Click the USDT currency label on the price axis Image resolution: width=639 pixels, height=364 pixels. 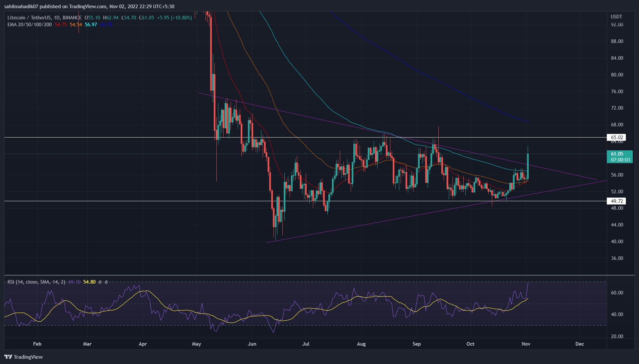616,17
